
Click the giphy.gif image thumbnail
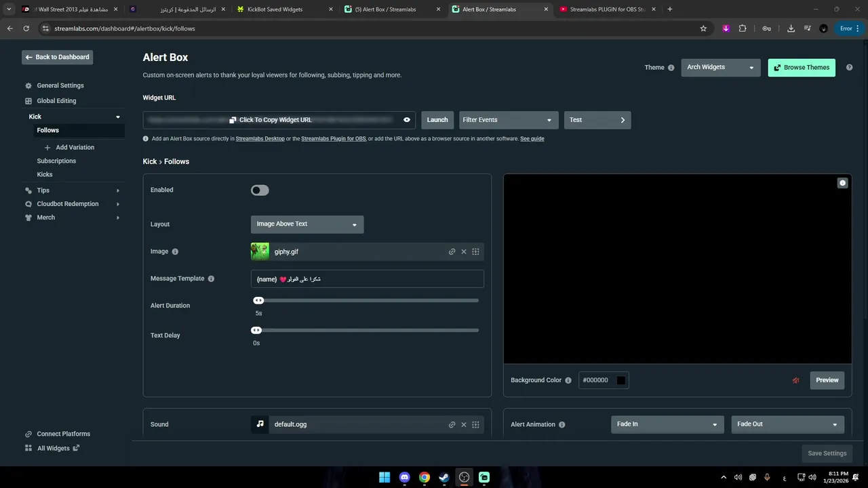260,251
